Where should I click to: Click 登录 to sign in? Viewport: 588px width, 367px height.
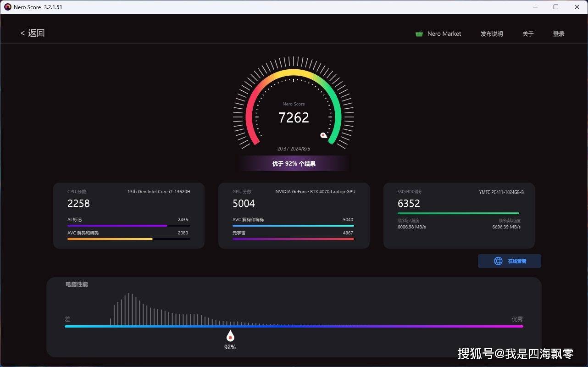[559, 34]
